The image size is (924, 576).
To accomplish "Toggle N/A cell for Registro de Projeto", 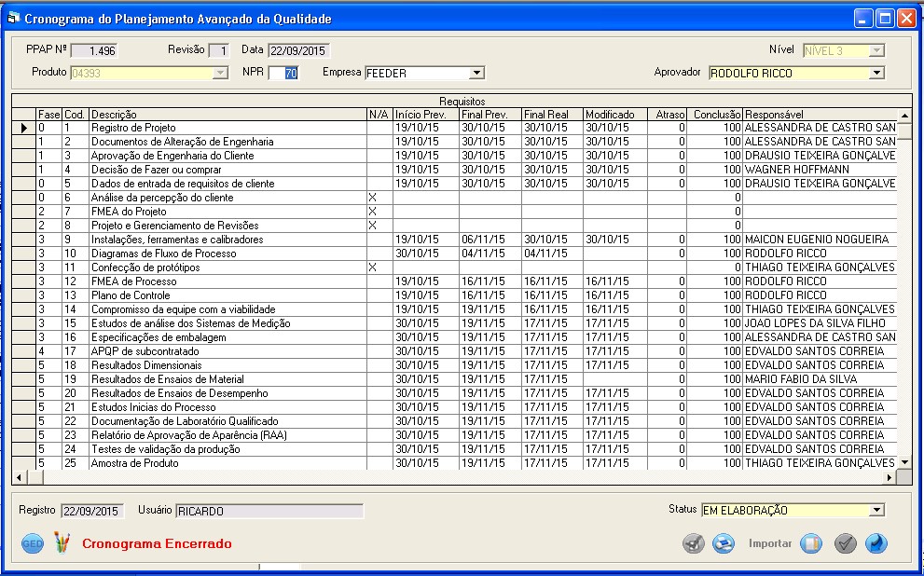I will [379, 128].
